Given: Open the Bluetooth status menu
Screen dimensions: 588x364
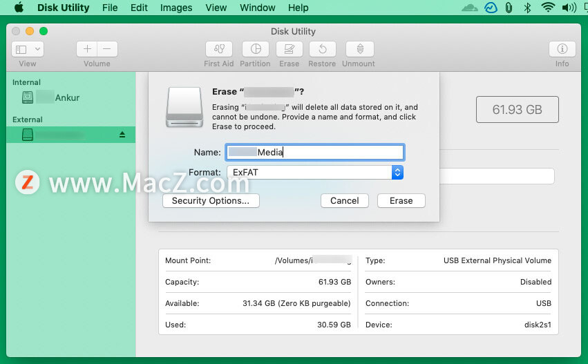Looking at the screenshot, I should 527,8.
